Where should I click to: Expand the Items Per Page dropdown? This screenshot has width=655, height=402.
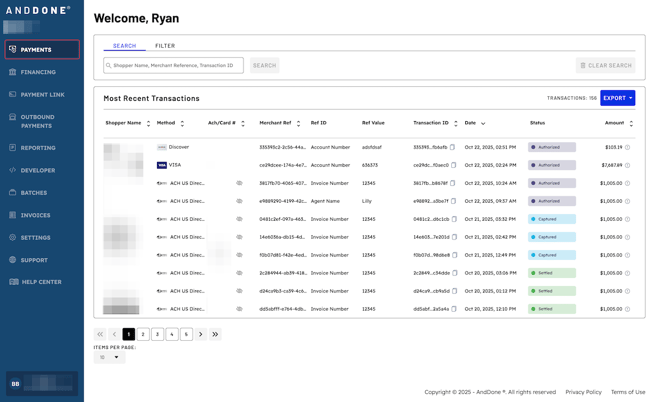tap(109, 357)
